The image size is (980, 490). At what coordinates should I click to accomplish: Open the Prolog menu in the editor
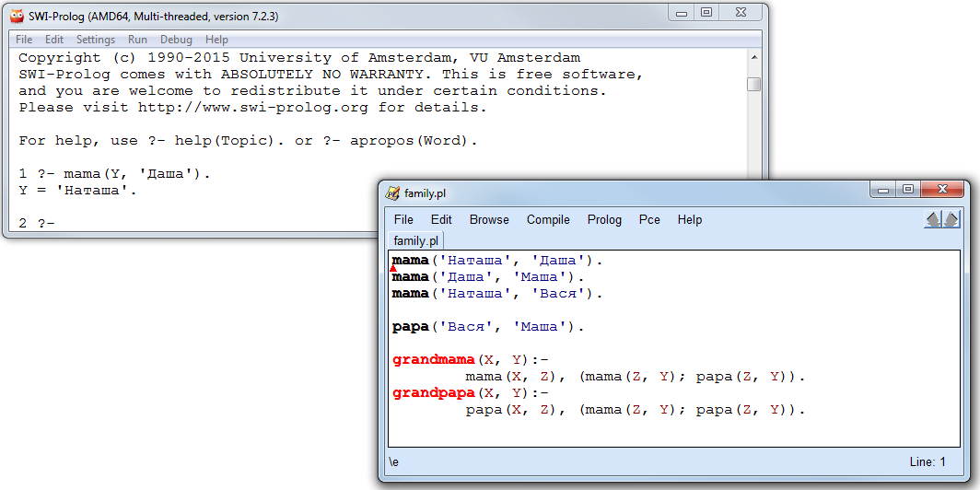[604, 220]
